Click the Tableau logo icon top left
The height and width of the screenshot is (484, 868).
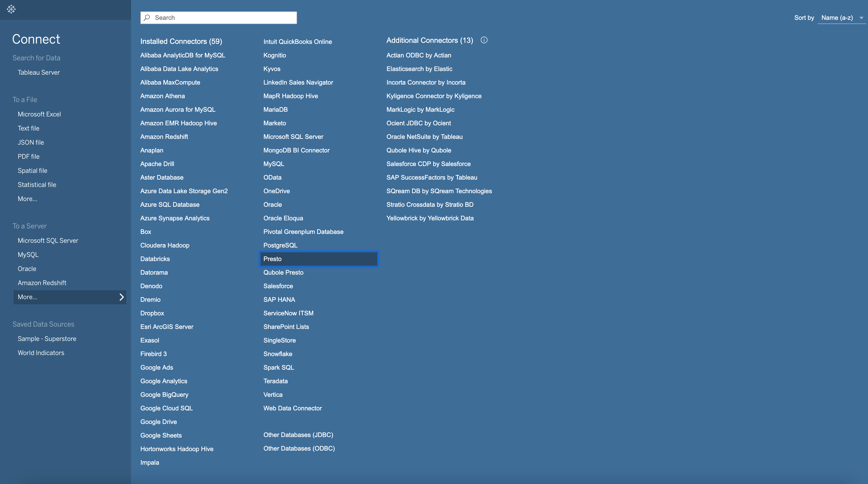coord(11,9)
